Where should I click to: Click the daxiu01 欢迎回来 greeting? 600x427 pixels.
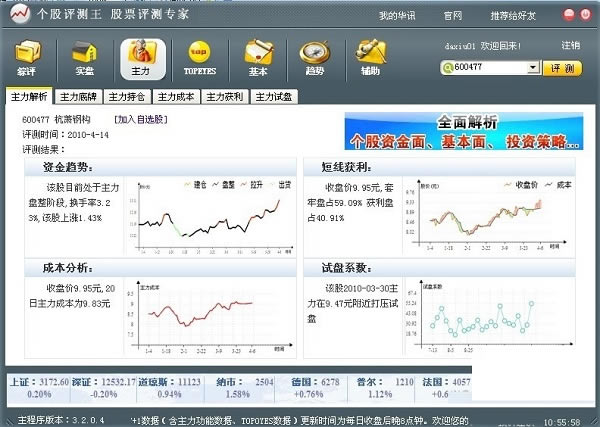pyautogui.click(x=483, y=46)
